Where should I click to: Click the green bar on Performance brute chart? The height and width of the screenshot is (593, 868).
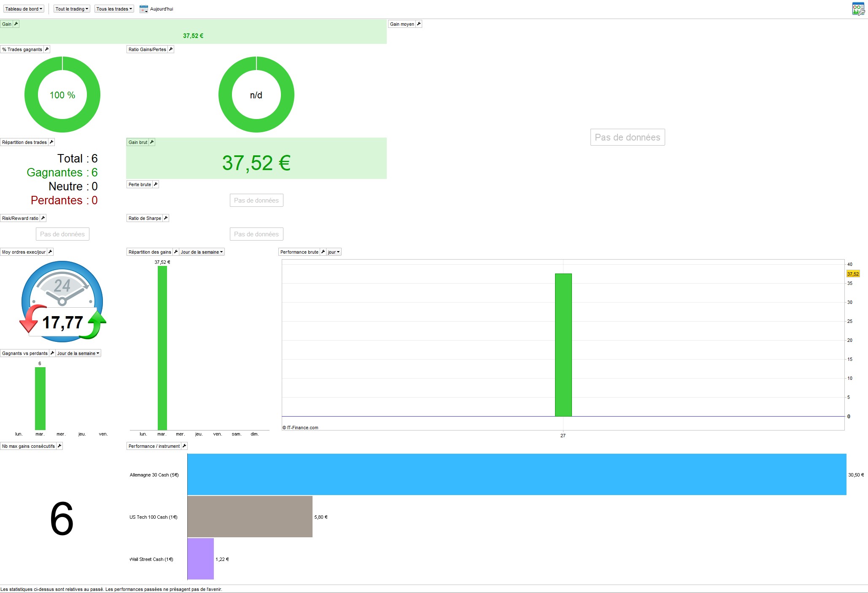(563, 345)
